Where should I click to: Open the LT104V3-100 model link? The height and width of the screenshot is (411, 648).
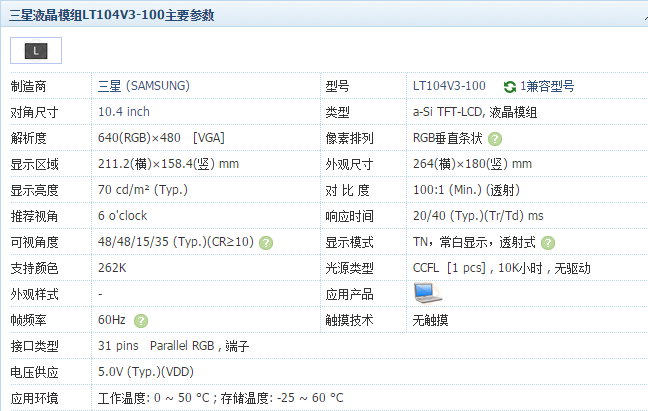(x=449, y=86)
